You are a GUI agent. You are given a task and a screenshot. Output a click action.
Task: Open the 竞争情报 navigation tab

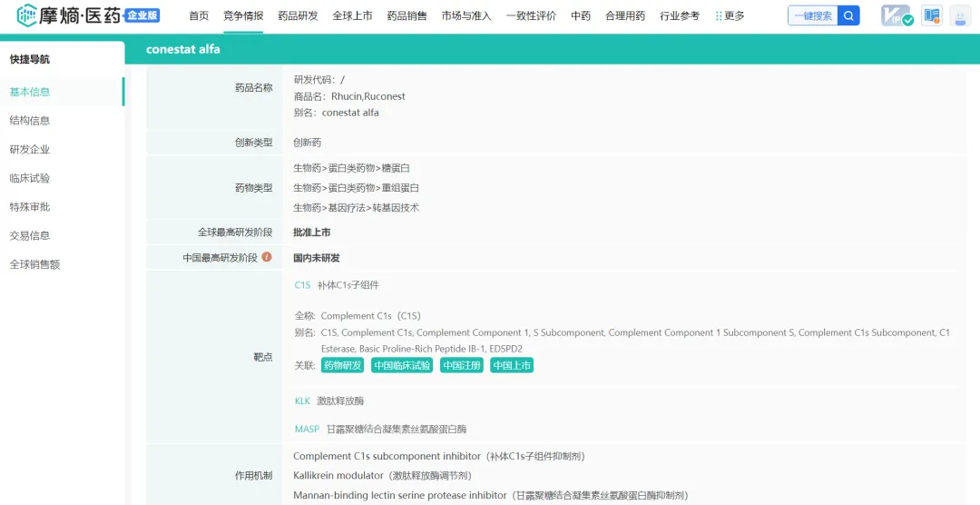pyautogui.click(x=243, y=15)
